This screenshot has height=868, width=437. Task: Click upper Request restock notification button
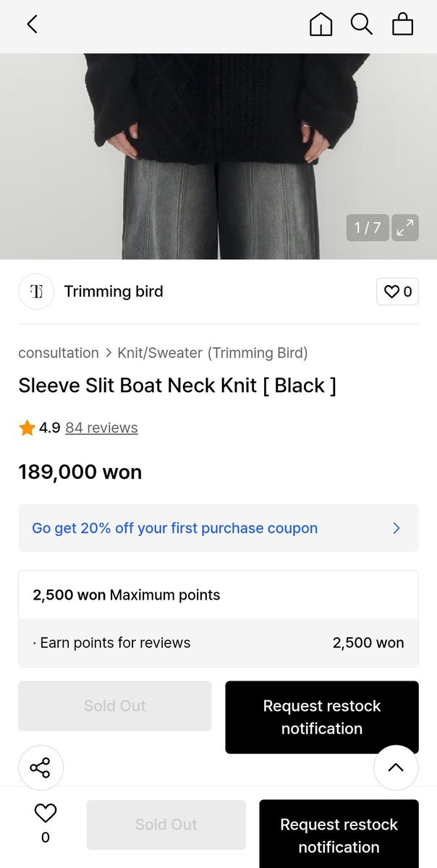(322, 717)
